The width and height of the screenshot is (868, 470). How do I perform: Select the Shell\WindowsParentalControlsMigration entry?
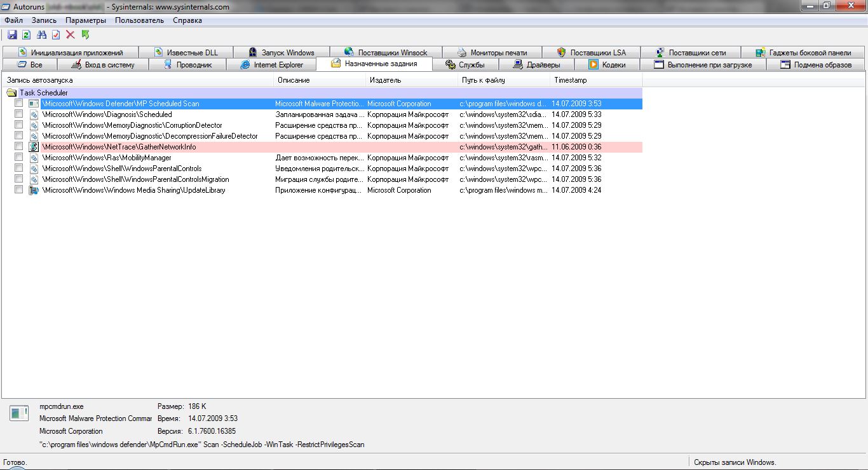[x=135, y=179]
